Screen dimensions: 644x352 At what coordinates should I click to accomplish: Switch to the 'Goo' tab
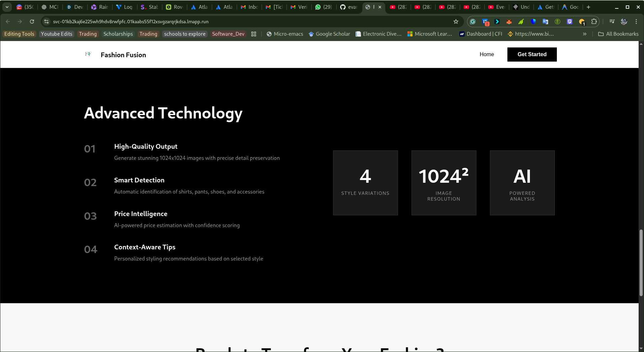point(571,7)
